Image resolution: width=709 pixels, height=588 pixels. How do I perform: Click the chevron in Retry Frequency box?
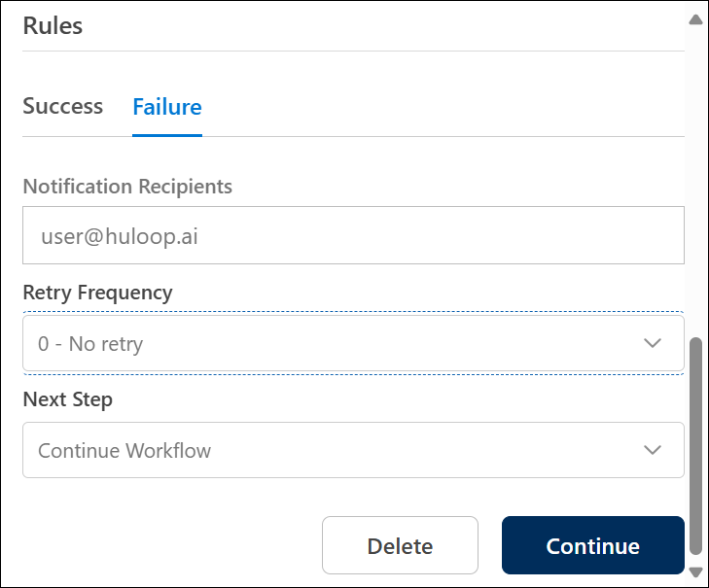(653, 343)
